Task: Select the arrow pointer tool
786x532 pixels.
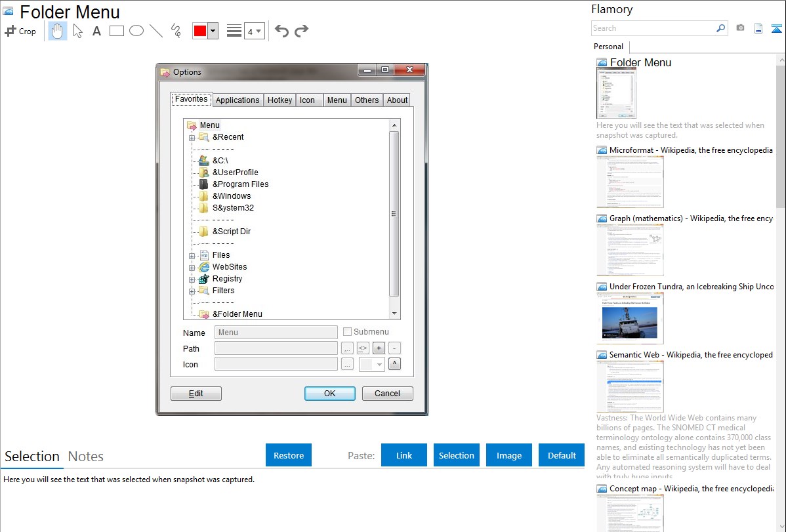Action: tap(77, 31)
